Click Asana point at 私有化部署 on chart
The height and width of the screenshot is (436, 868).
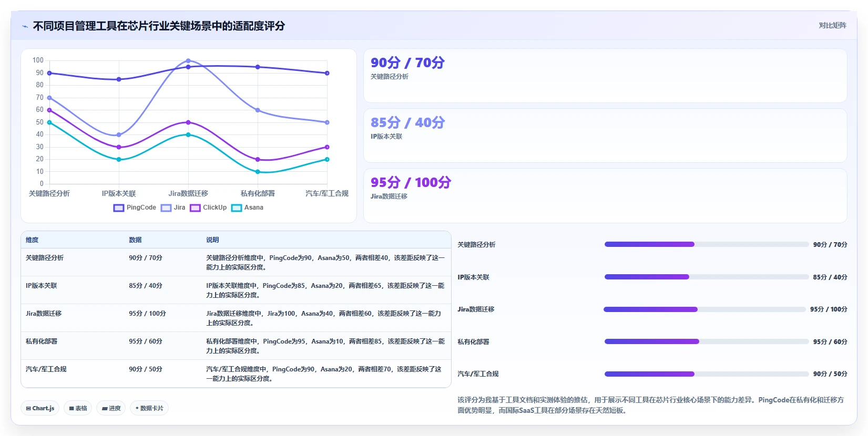(258, 172)
